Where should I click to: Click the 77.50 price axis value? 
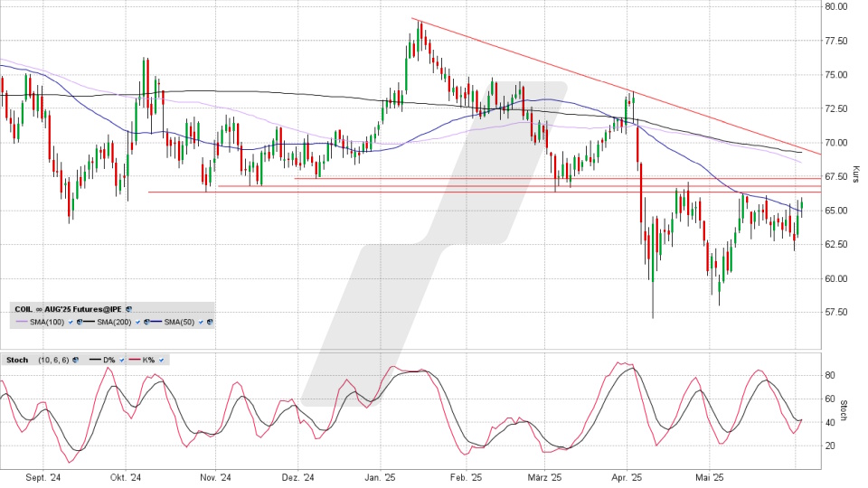coord(835,41)
